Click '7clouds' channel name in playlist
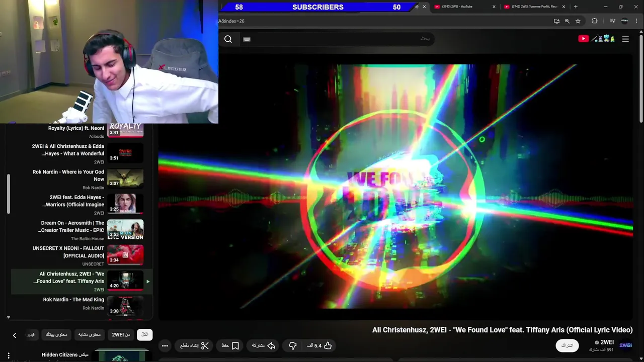Viewport: 644px width, 362px height. click(x=97, y=137)
